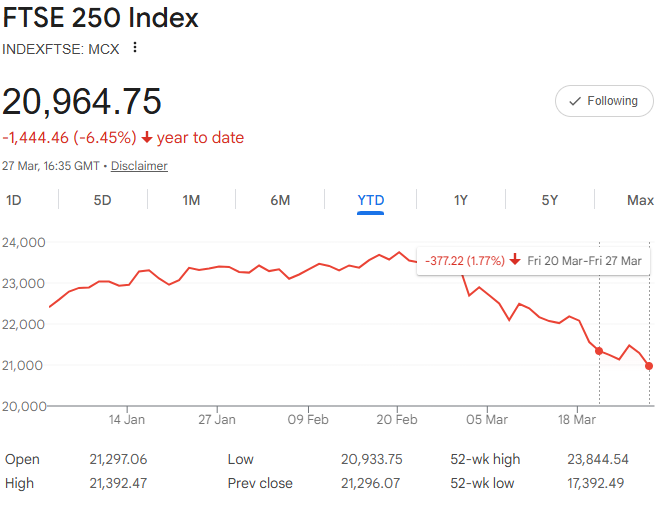The height and width of the screenshot is (509, 663).
Task: Select the 6M time range tab
Action: click(x=280, y=200)
